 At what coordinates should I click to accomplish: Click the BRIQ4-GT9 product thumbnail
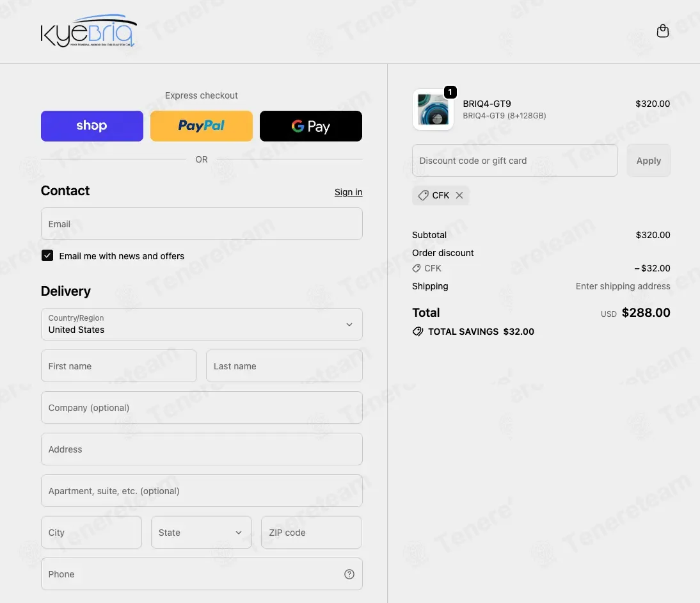click(x=433, y=109)
